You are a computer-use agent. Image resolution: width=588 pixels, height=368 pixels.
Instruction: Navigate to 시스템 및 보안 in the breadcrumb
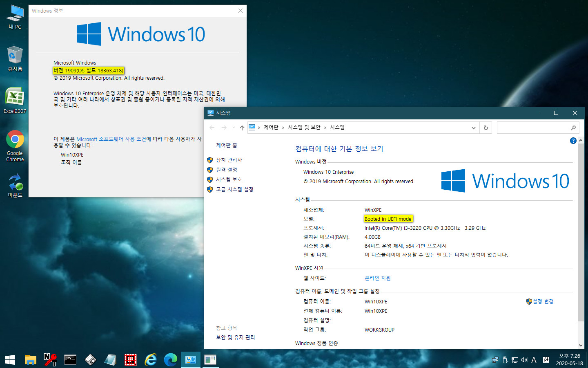pyautogui.click(x=304, y=128)
